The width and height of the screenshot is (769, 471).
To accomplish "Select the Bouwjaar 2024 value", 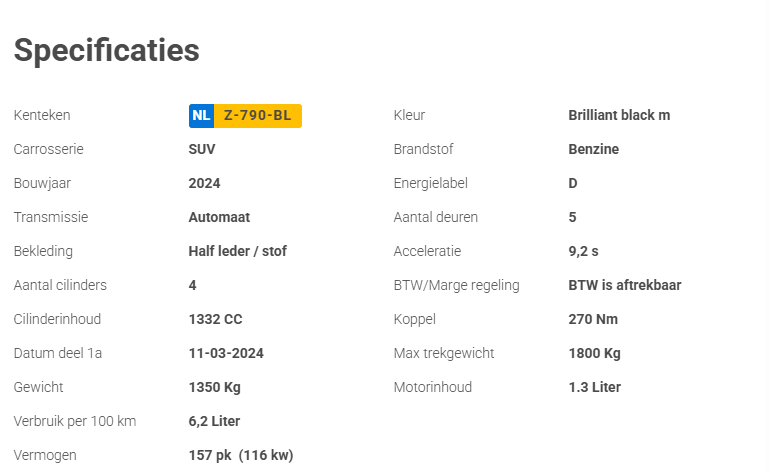I will 205,183.
